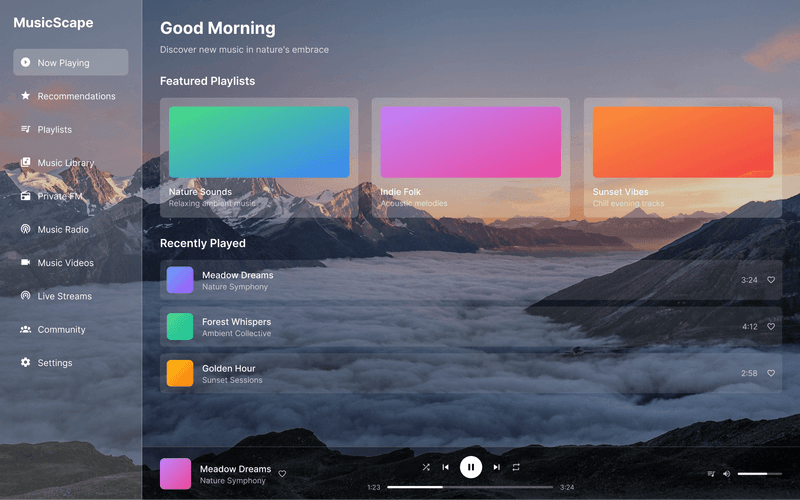
Task: Pause the current song
Action: pyautogui.click(x=471, y=467)
